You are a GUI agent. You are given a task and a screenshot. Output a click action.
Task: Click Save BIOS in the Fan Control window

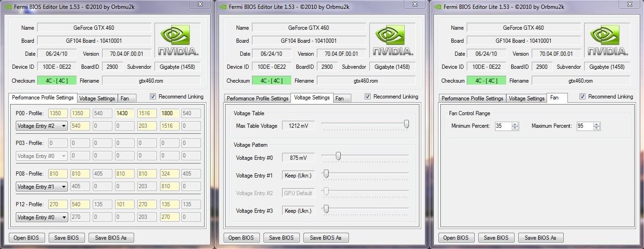pos(496,237)
